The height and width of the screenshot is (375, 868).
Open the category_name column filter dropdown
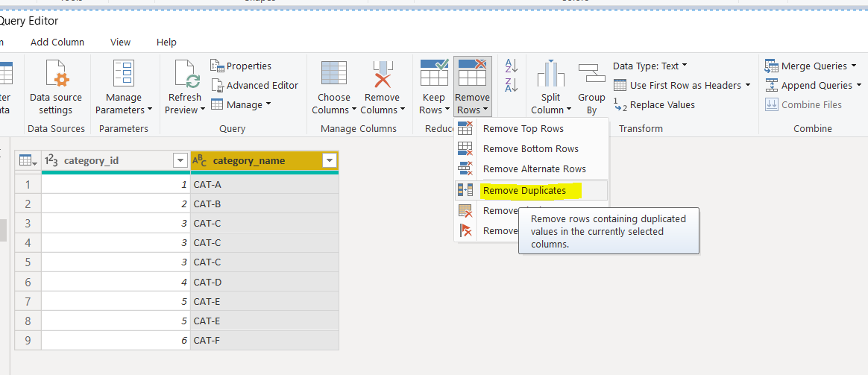tap(329, 160)
